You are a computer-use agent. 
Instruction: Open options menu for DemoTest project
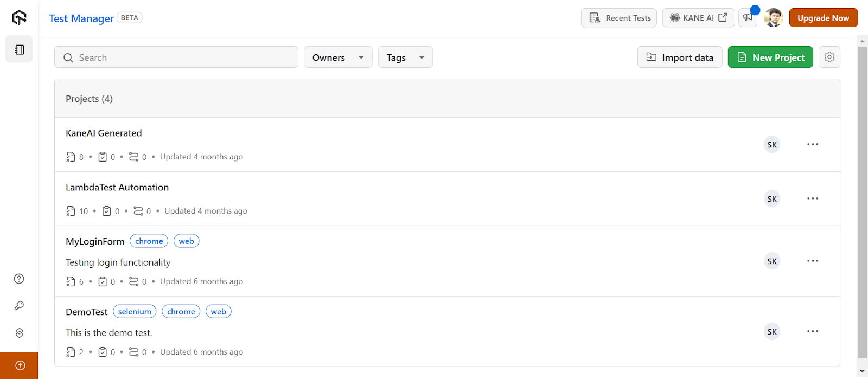pyautogui.click(x=813, y=331)
